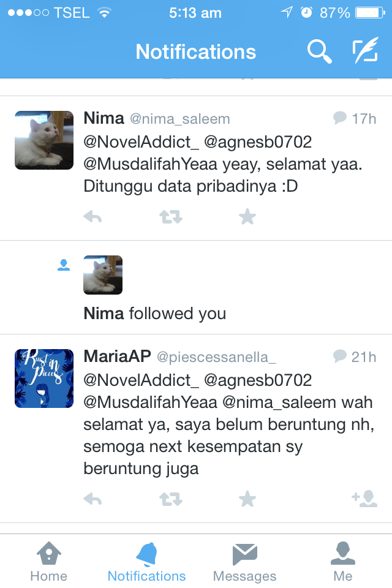Screen dimensions: 392x588
Task: Retweet Nima's tweet
Action: [x=171, y=217]
